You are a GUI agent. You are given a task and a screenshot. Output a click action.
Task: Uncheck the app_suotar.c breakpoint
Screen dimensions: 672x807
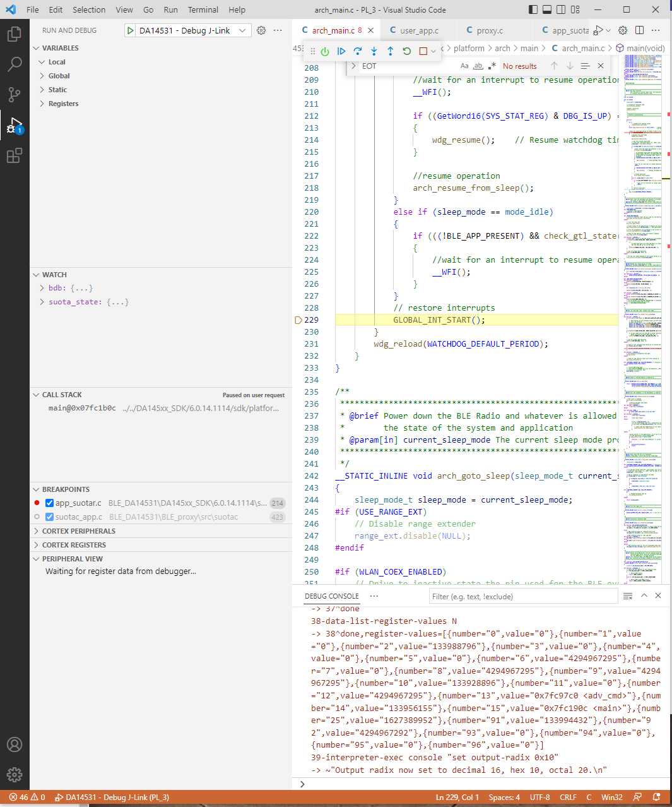click(x=49, y=503)
